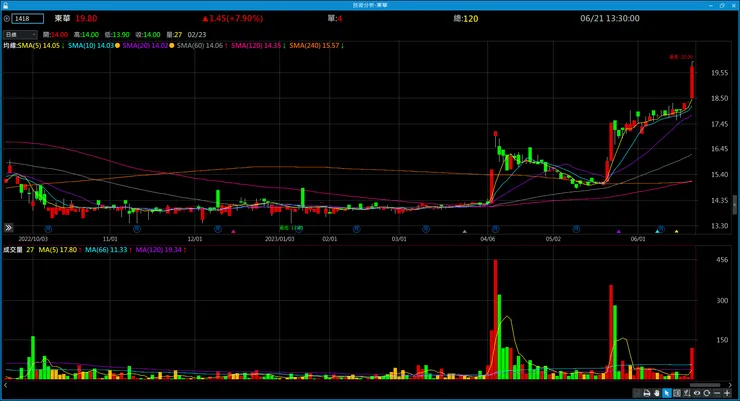Click the price 19.80

coord(86,18)
